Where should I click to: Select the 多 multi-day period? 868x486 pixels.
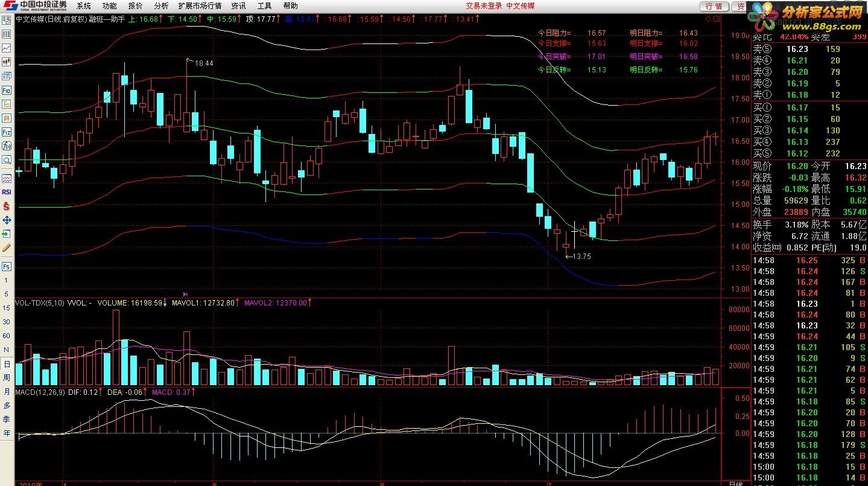coord(7,406)
